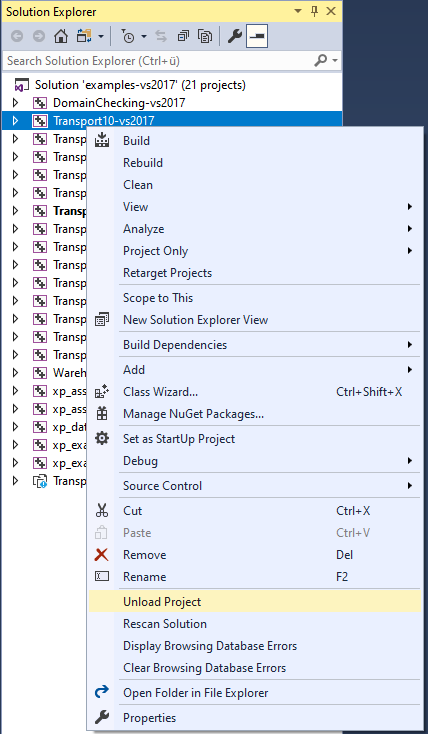The height and width of the screenshot is (734, 428).
Task: Expand the DomainChecking-vs2017 project node
Action: click(x=15, y=103)
